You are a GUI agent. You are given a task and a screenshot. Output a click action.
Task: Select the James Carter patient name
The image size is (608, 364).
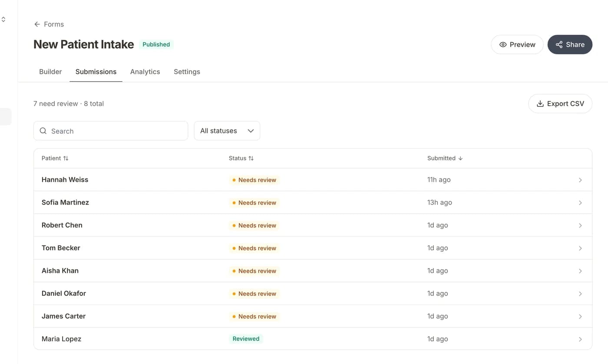[63, 316]
